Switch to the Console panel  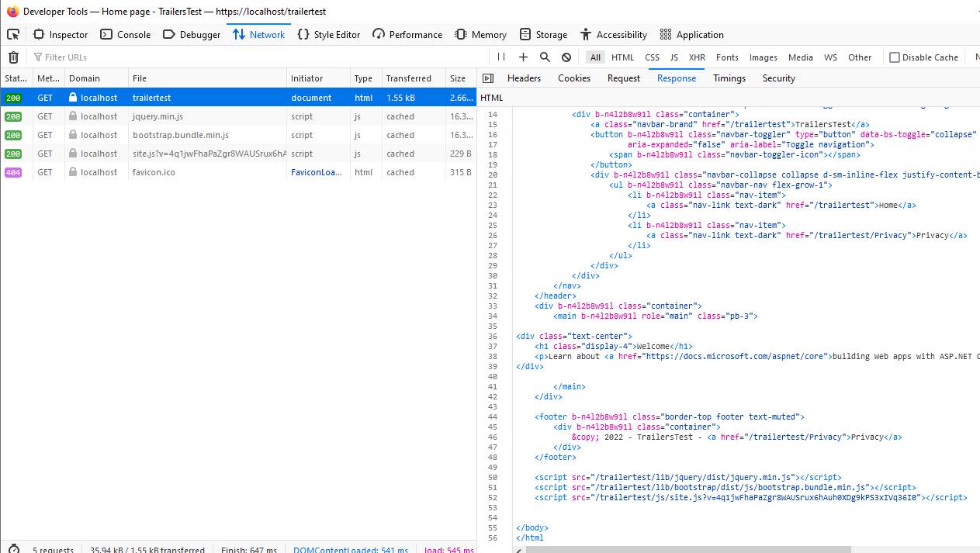(125, 34)
